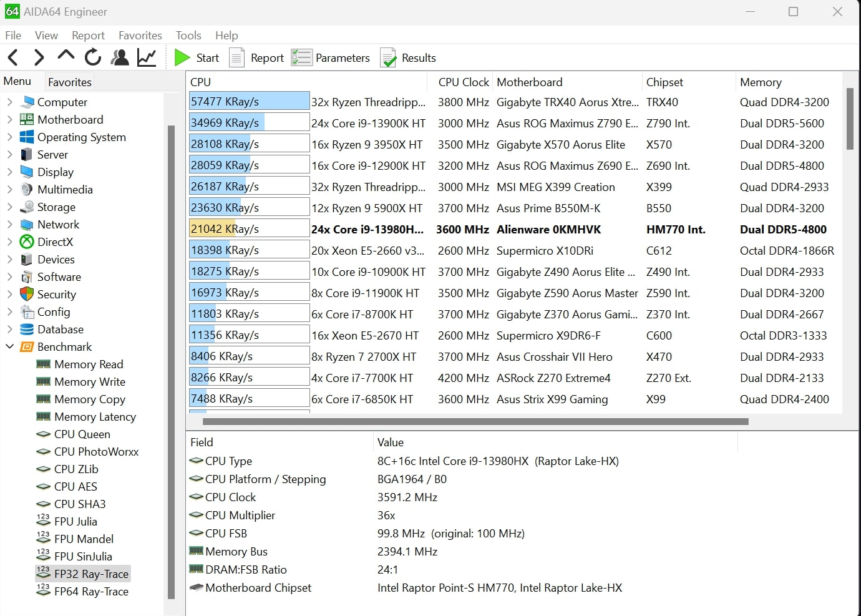Open the File menu
The image size is (861, 616).
tap(13, 36)
